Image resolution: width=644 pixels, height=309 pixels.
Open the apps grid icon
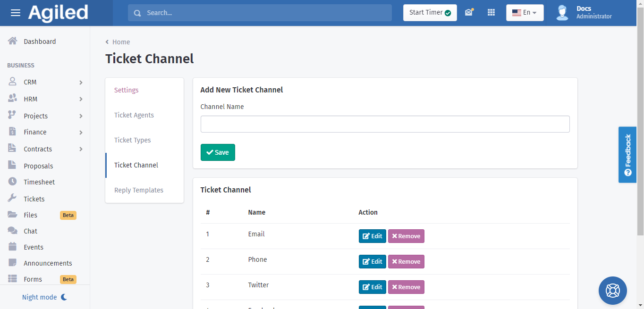491,13
